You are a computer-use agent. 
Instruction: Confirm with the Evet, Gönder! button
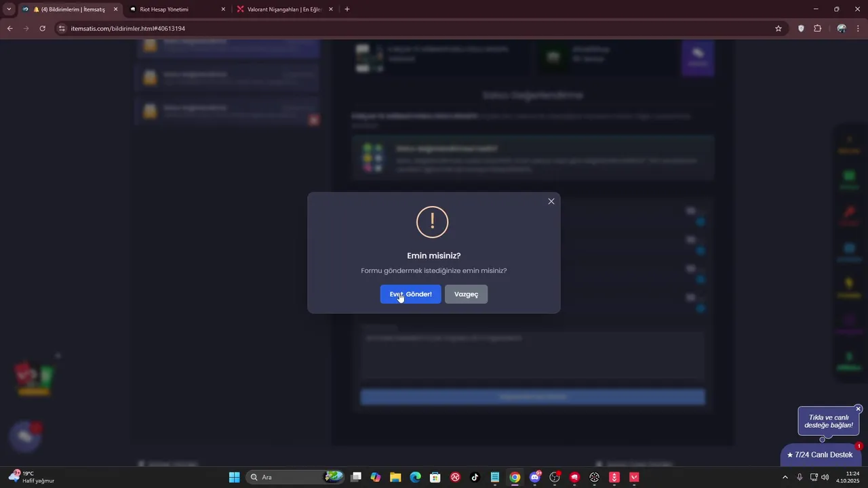click(x=410, y=294)
